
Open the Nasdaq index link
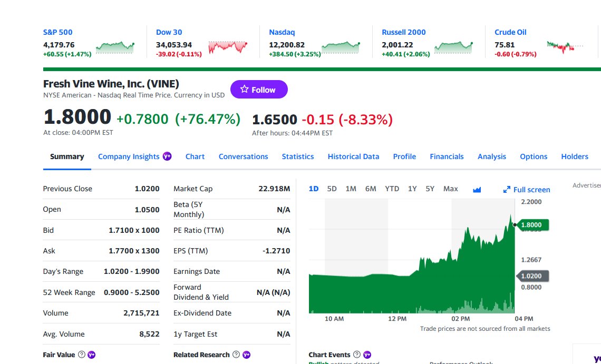click(282, 32)
